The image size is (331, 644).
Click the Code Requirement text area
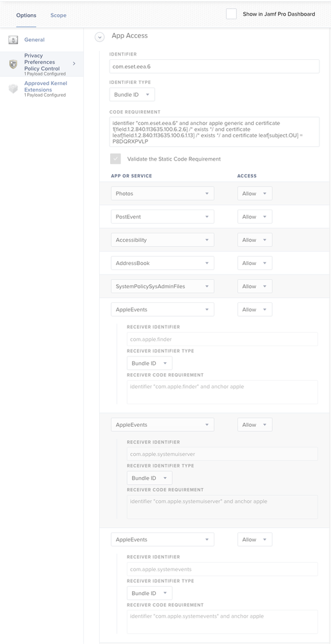click(214, 132)
